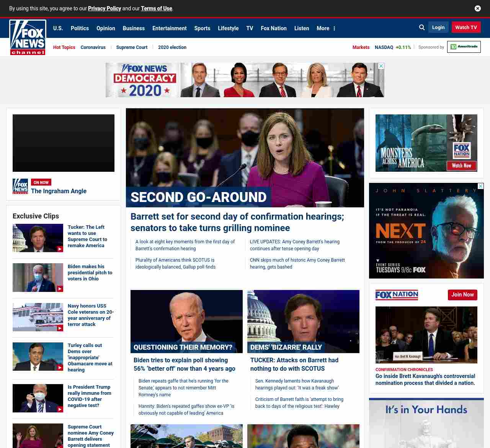This screenshot has height=448, width=490.
Task: Go to the Entertainment section
Action: (169, 28)
